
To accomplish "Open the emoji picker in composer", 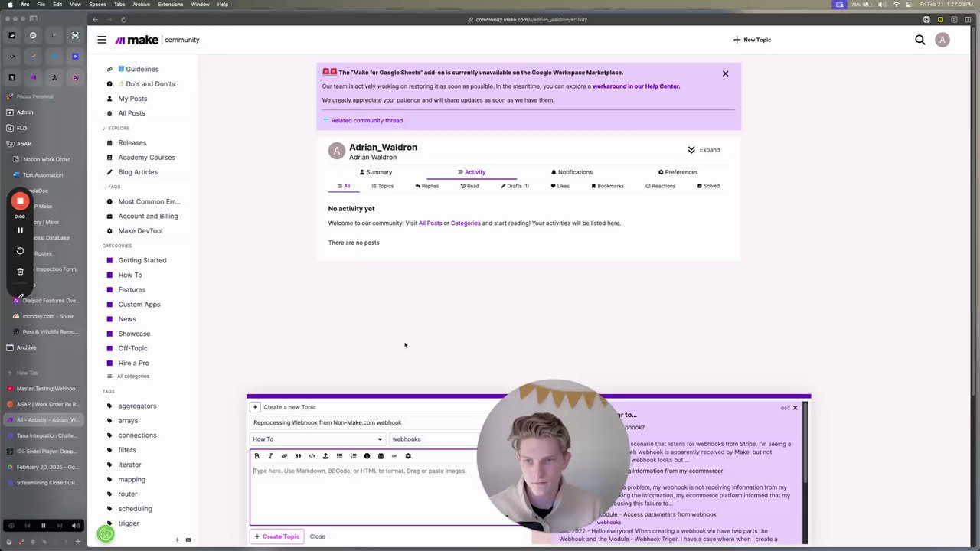I will (367, 456).
